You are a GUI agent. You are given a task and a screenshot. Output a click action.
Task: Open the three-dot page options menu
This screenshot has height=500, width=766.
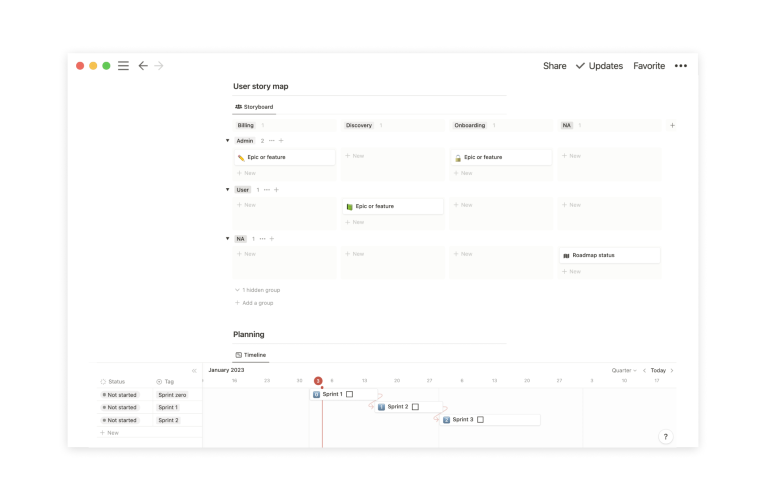coord(681,65)
